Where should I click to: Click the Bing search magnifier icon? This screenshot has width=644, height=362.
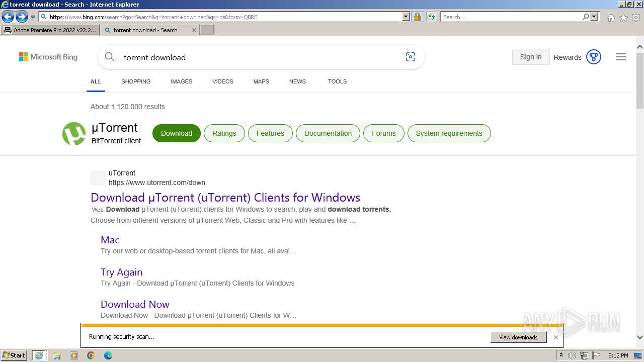[x=109, y=57]
